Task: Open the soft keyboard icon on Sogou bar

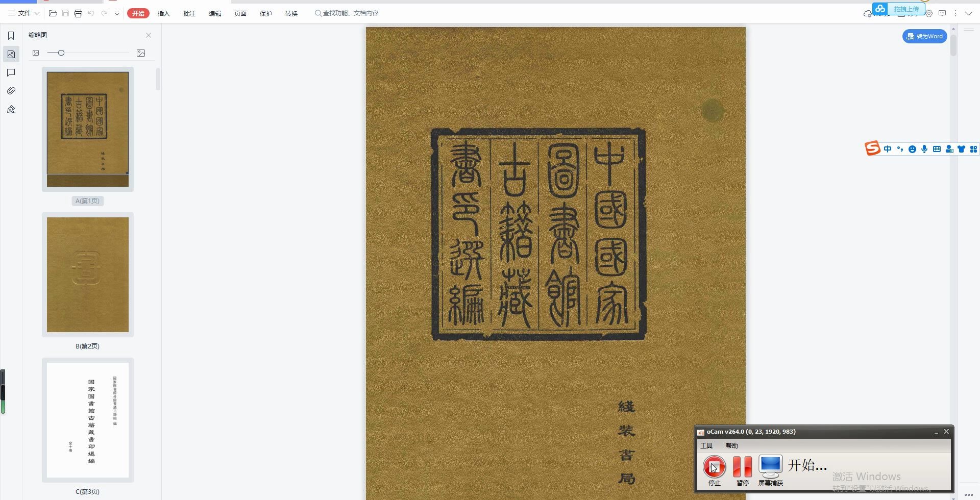Action: [937, 149]
